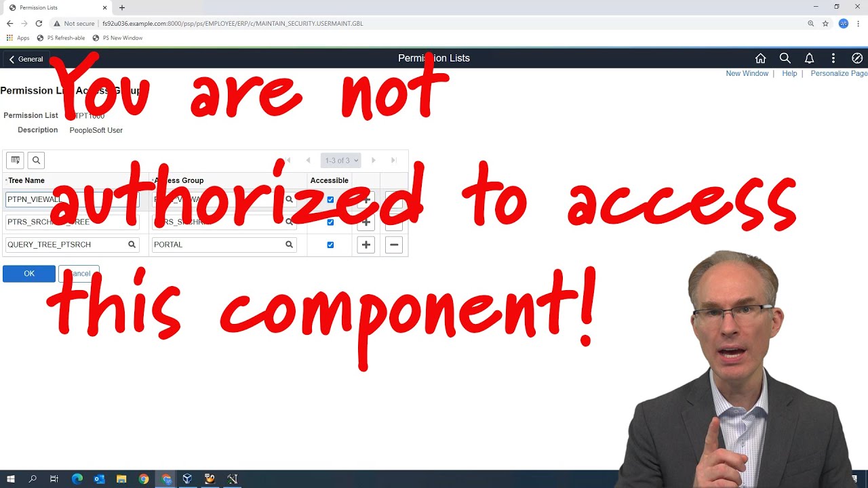868x488 pixels.
Task: Open Personalize Page link
Action: coord(839,73)
